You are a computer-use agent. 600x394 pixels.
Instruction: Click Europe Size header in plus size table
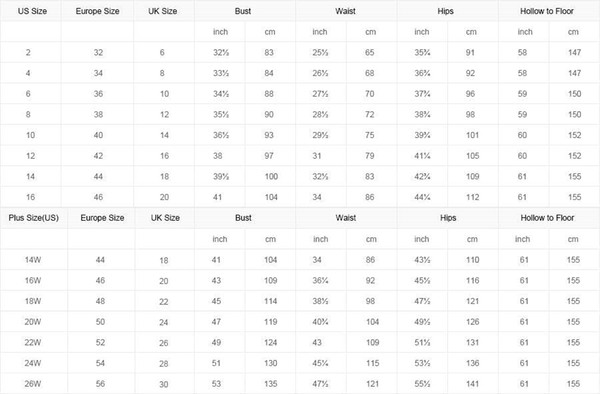coord(102,218)
